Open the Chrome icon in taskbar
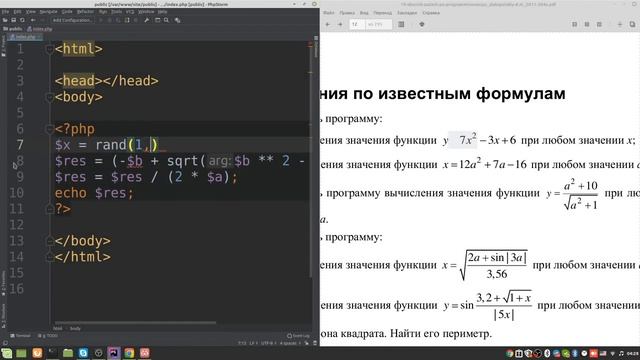The height and width of the screenshot is (360, 640). coord(129,353)
